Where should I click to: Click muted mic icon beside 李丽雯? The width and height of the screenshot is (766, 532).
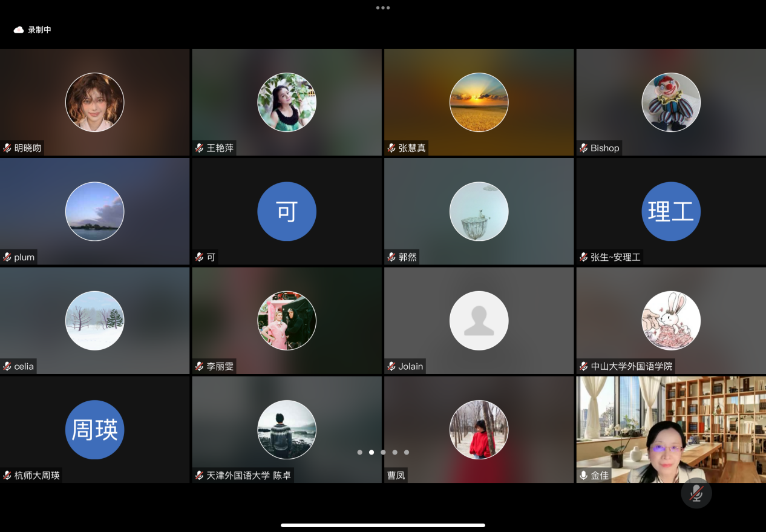200,366
